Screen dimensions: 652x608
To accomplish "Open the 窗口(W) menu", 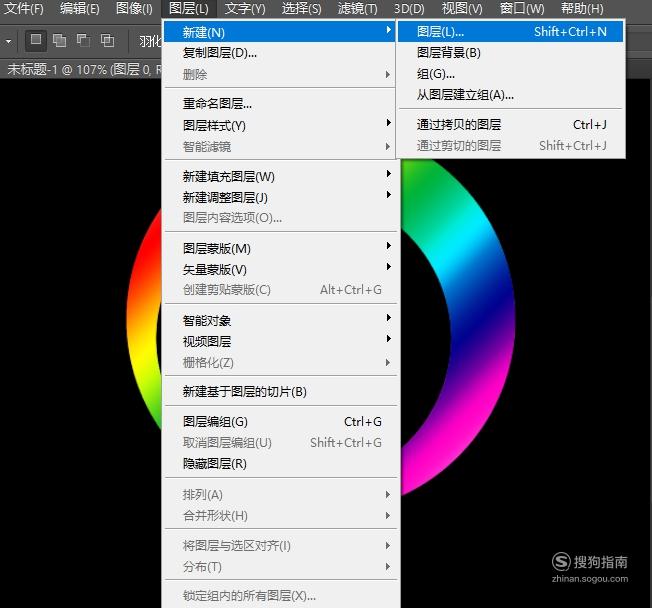I will tap(522, 8).
